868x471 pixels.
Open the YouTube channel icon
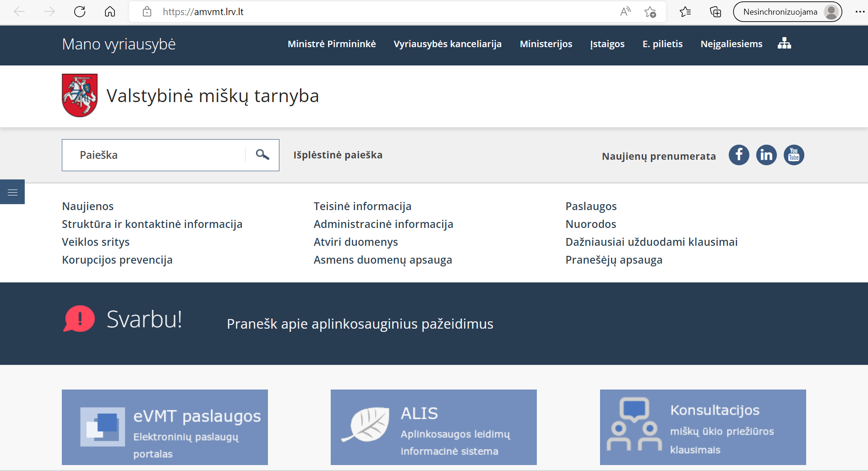(794, 155)
